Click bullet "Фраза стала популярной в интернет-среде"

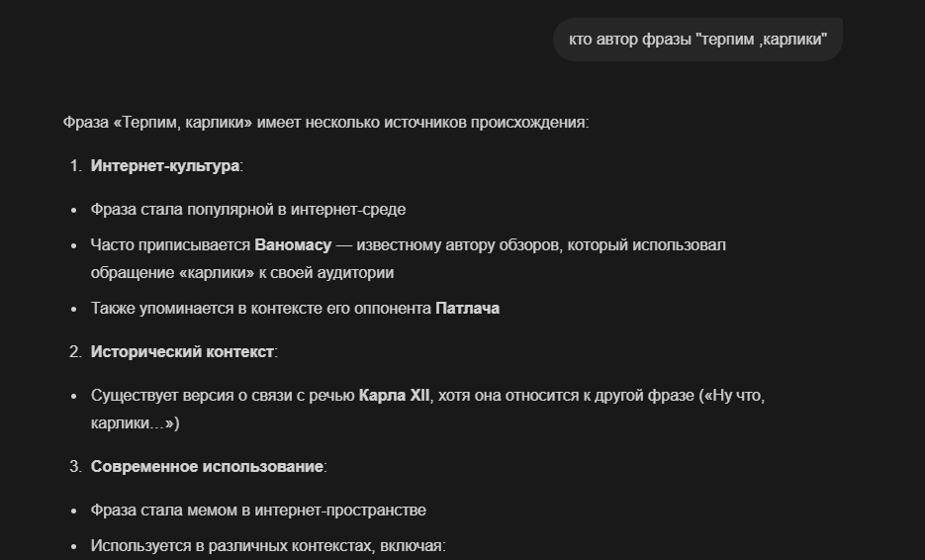(247, 210)
